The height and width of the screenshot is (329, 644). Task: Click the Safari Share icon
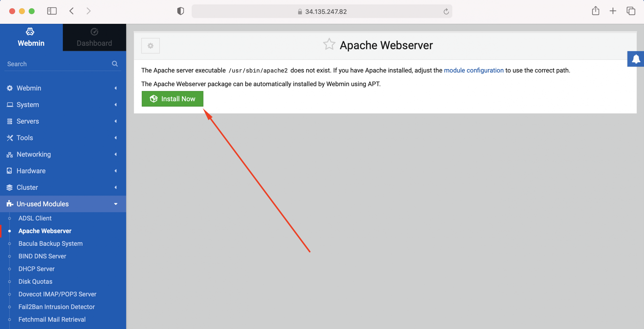595,11
